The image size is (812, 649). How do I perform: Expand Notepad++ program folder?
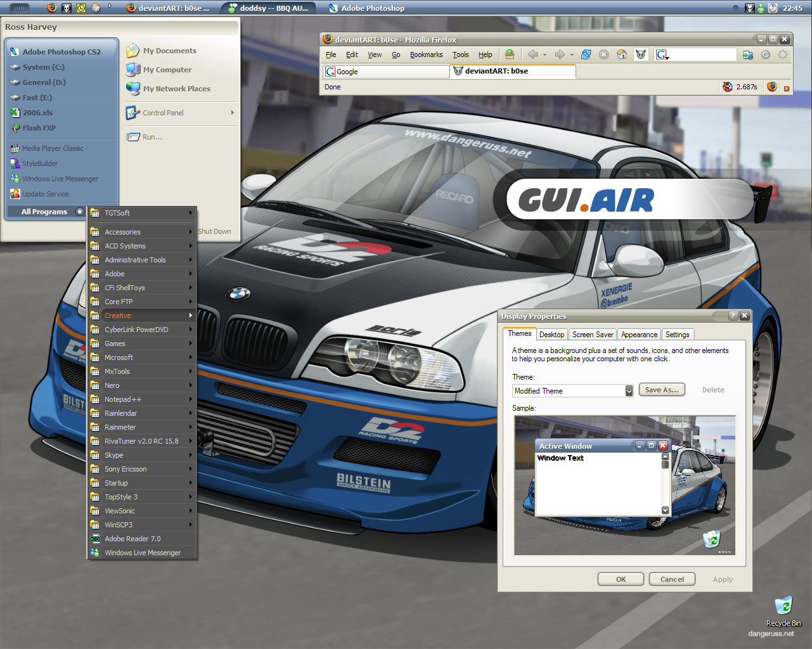[x=142, y=399]
